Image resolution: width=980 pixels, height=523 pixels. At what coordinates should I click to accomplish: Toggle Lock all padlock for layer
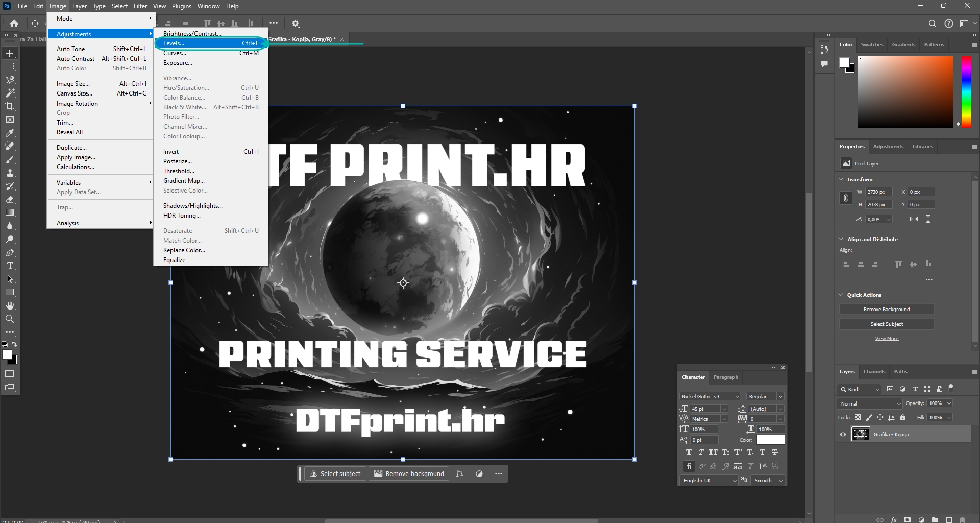(x=903, y=417)
